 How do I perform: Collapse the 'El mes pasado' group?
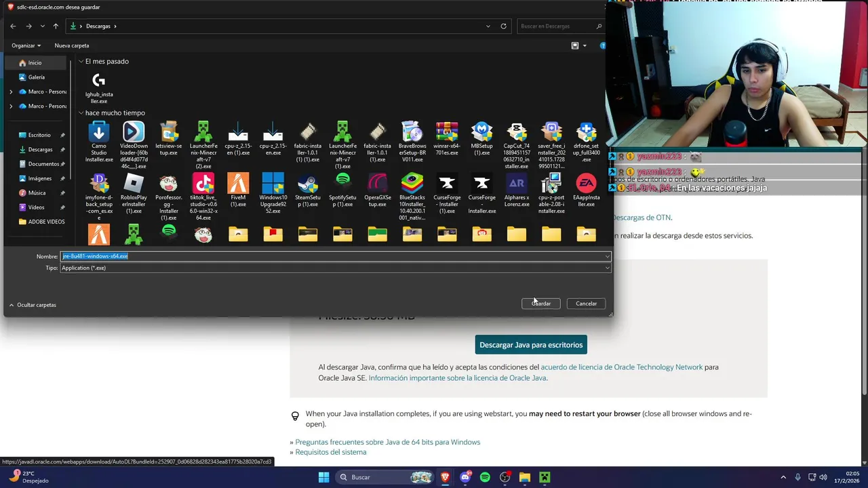(81, 62)
